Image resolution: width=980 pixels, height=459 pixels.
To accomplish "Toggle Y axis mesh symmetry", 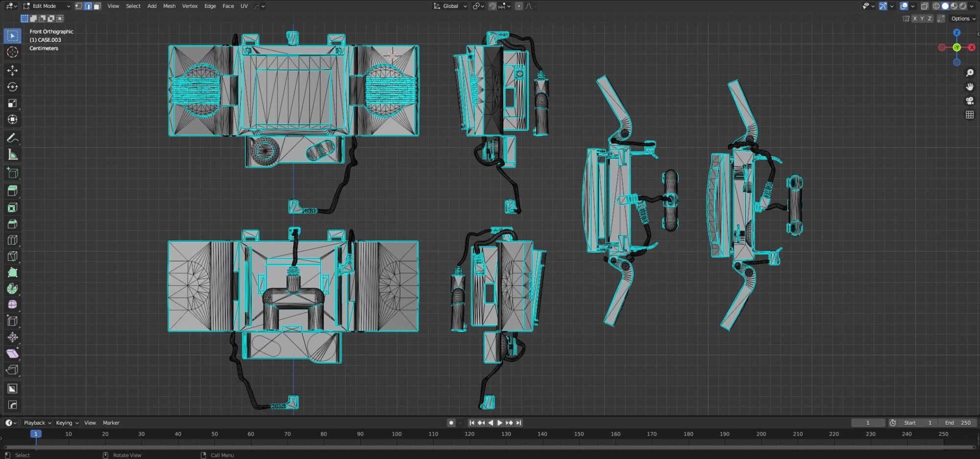I will click(922, 19).
